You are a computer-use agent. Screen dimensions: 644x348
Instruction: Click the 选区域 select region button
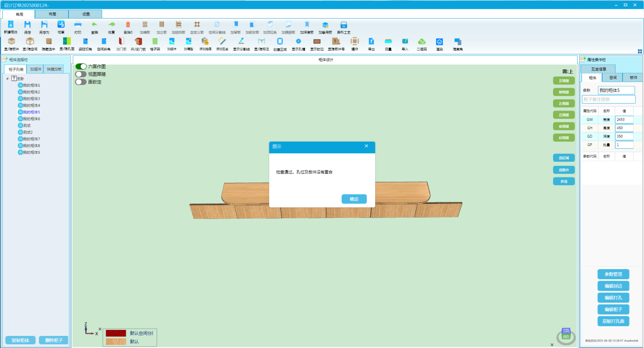564,158
